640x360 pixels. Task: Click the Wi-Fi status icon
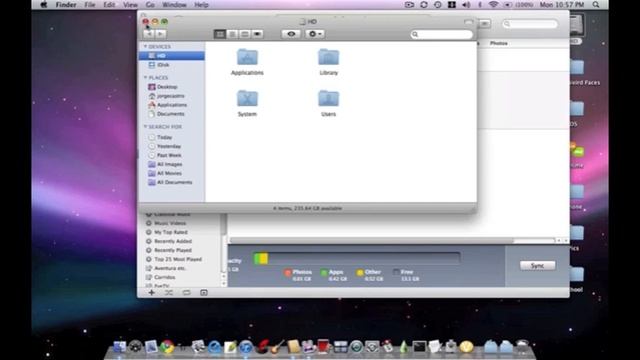pos(493,5)
